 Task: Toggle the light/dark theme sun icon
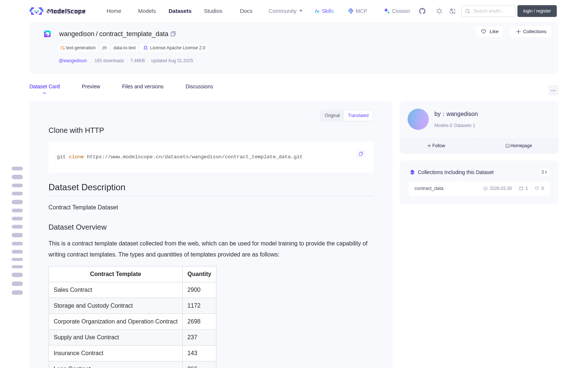[439, 11]
